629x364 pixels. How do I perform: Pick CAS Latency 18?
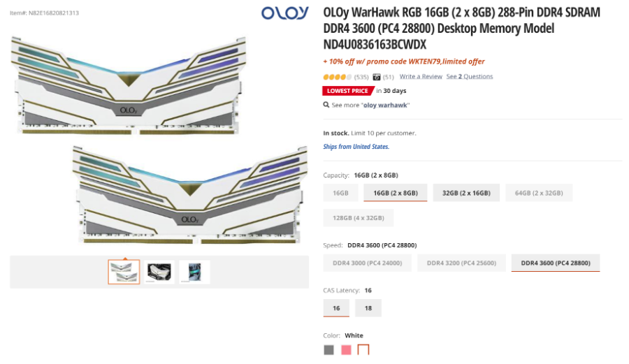click(x=368, y=308)
